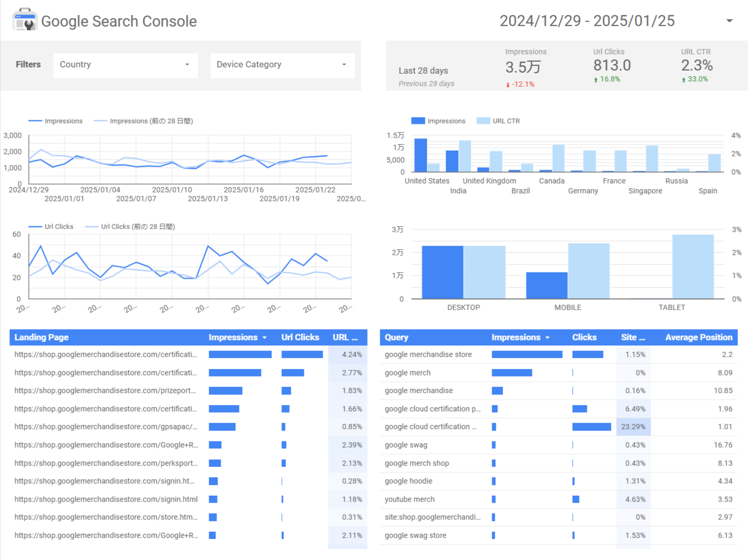Click the India label on country chart
The height and width of the screenshot is (560, 748).
(458, 191)
